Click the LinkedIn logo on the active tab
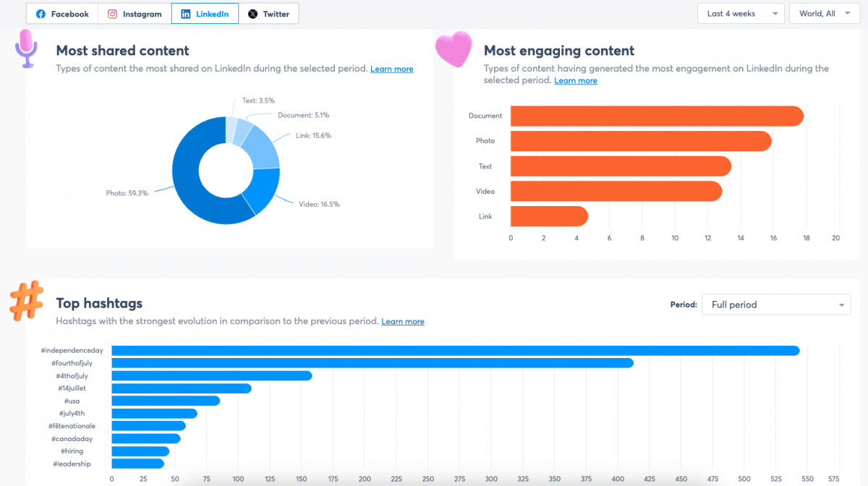The width and height of the screenshot is (868, 486). [x=187, y=13]
